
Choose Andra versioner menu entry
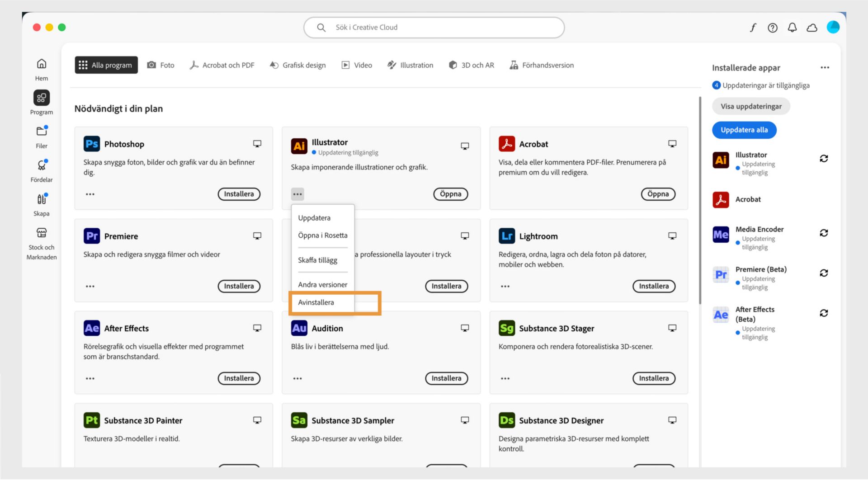pyautogui.click(x=323, y=285)
